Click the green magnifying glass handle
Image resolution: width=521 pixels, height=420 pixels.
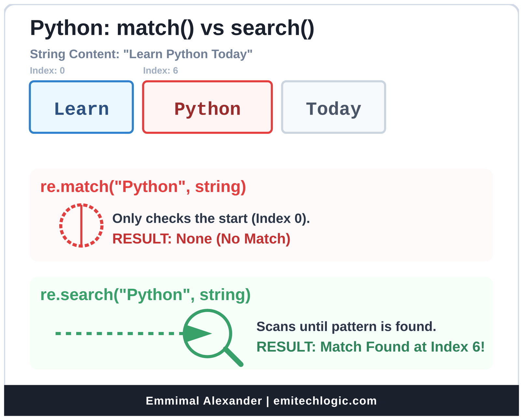(234, 357)
